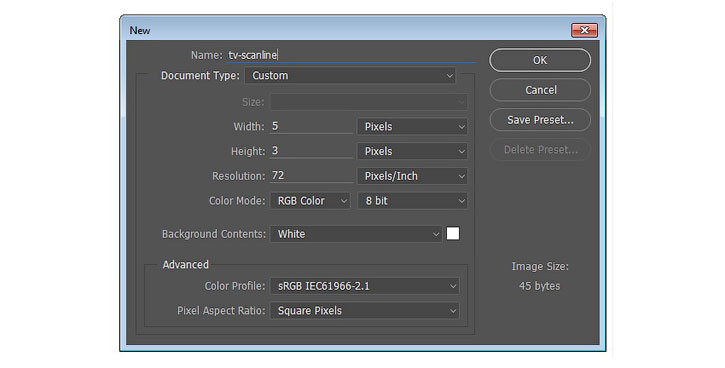Click the Name field containing tv-scanline
Image resolution: width=725 pixels, height=368 pixels.
pyautogui.click(x=351, y=55)
